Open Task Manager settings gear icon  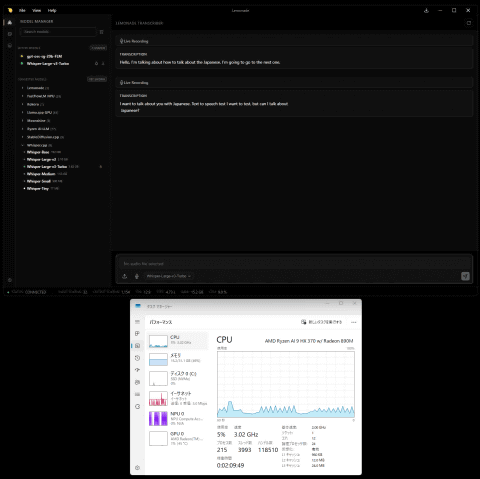tap(137, 468)
